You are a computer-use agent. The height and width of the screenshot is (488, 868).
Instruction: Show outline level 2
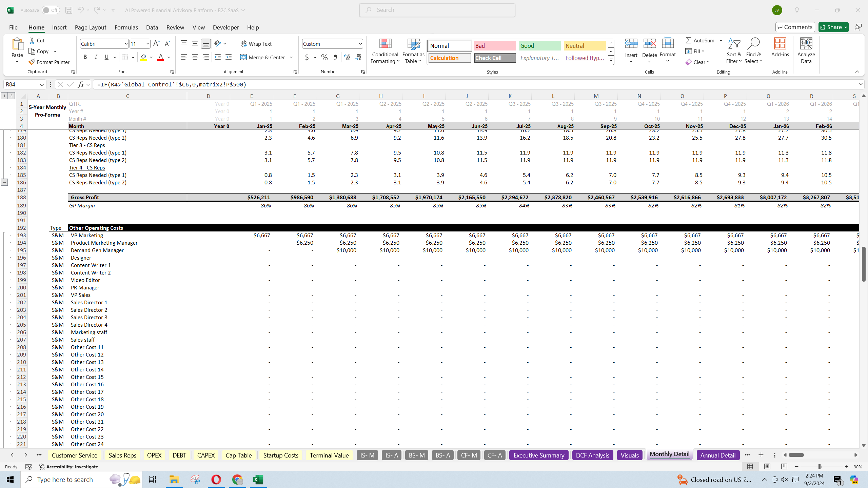(11, 96)
